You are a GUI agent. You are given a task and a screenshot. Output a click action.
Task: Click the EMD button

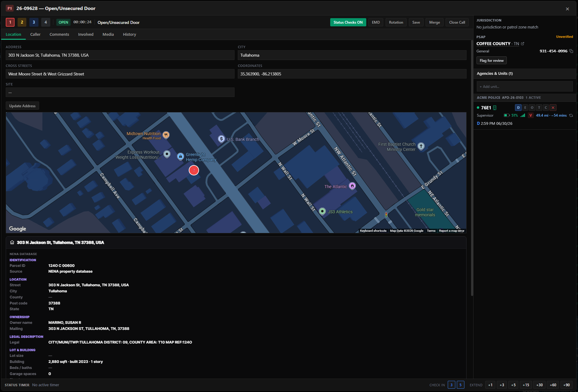coord(376,22)
